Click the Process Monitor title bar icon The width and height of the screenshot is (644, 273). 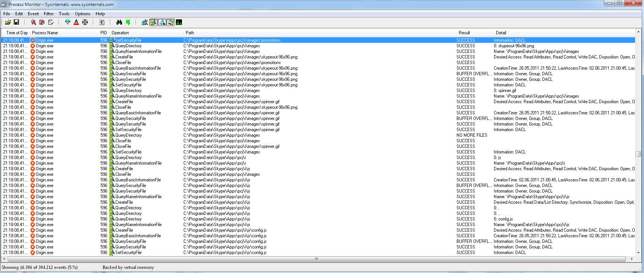point(4,4)
